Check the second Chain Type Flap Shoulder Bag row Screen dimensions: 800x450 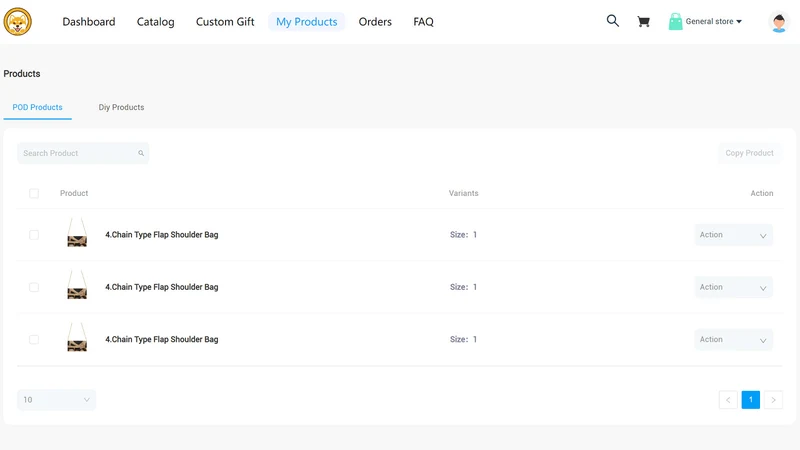click(34, 287)
